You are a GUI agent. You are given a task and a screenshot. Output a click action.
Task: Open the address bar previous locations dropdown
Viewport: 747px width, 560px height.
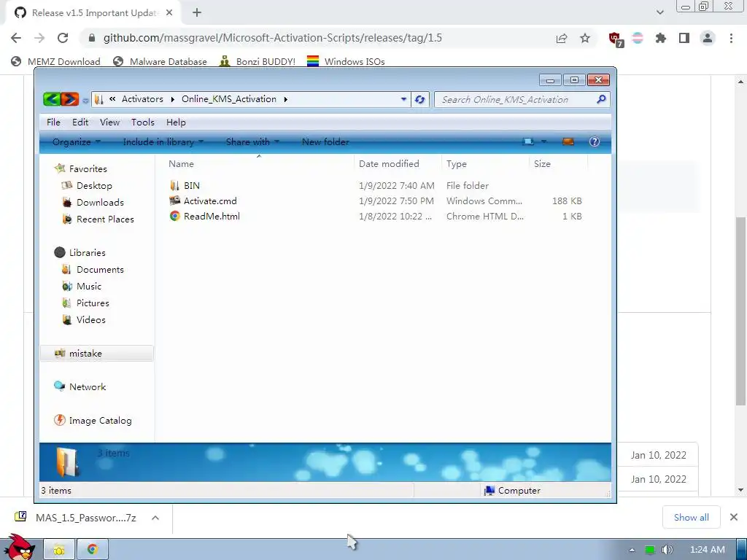point(403,99)
